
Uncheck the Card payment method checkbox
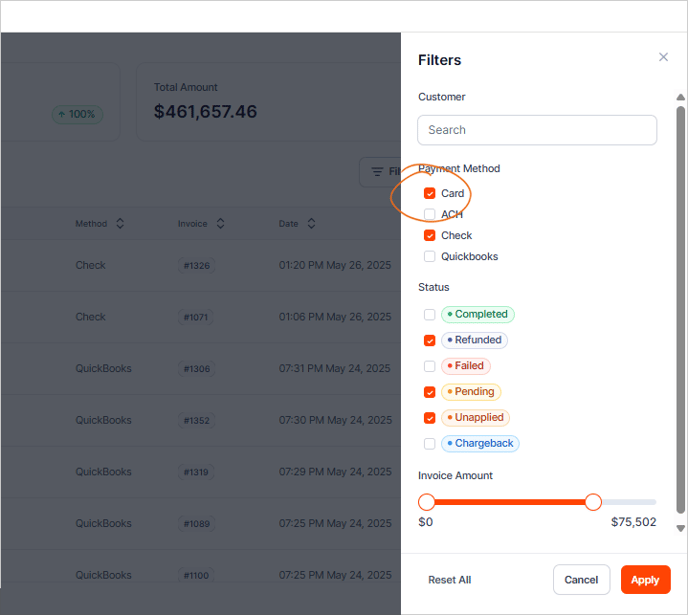pyautogui.click(x=430, y=193)
